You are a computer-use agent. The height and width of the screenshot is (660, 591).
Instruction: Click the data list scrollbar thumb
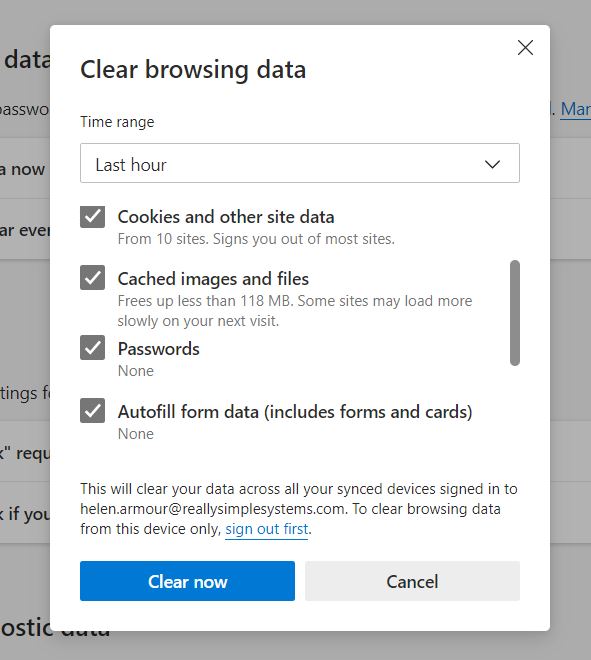pos(515,313)
